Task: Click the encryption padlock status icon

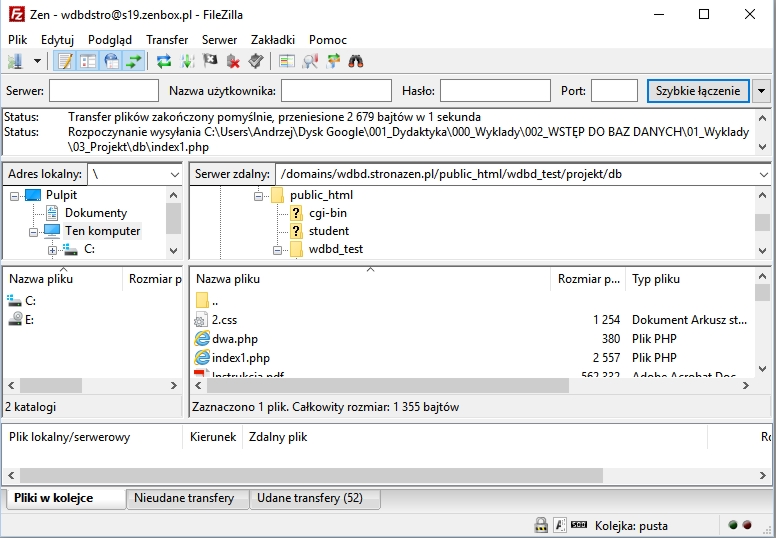Action: [541, 525]
